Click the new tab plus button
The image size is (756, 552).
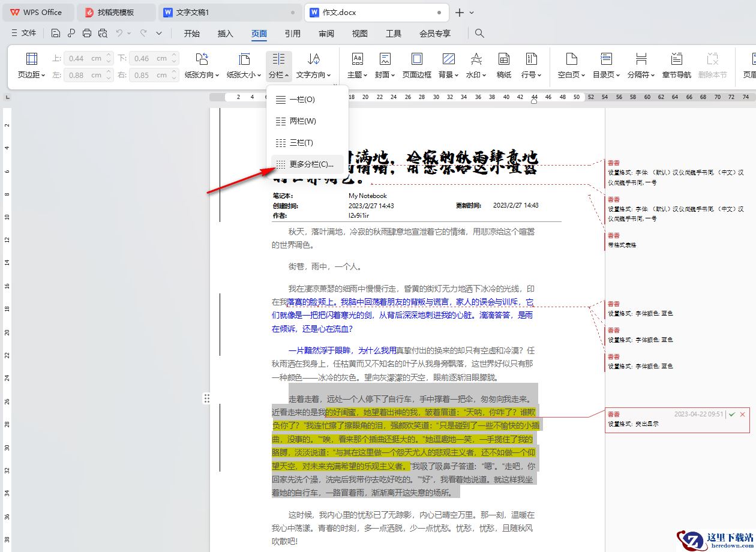tap(460, 13)
